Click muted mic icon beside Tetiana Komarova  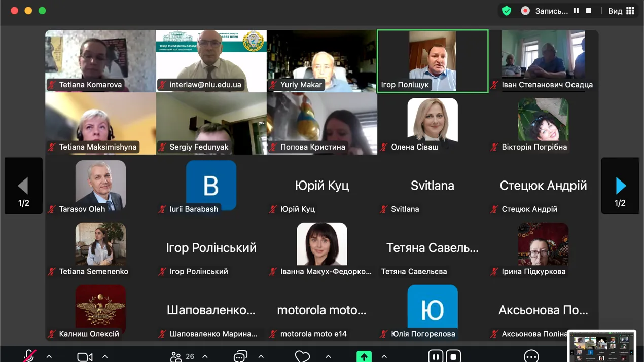pyautogui.click(x=52, y=85)
